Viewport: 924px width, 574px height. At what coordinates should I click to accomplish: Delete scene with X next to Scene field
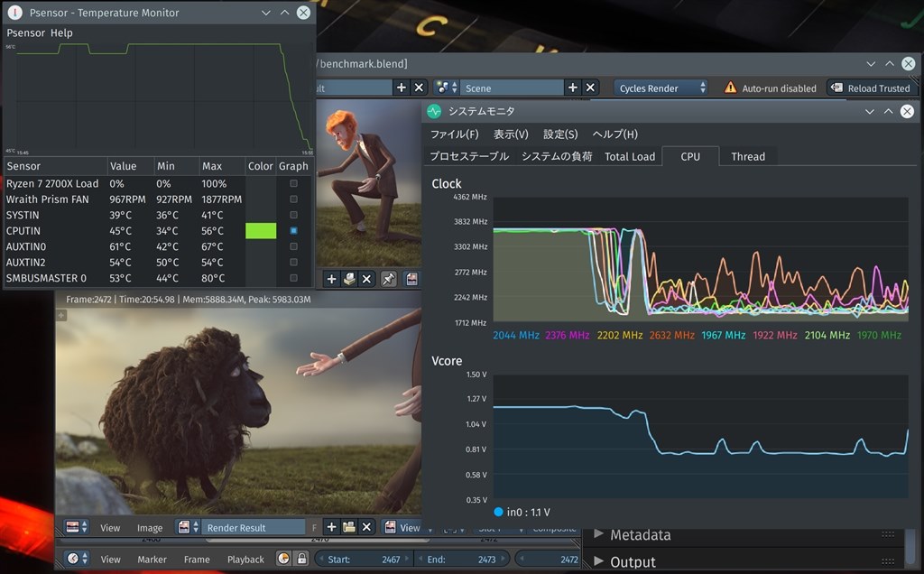tap(590, 88)
